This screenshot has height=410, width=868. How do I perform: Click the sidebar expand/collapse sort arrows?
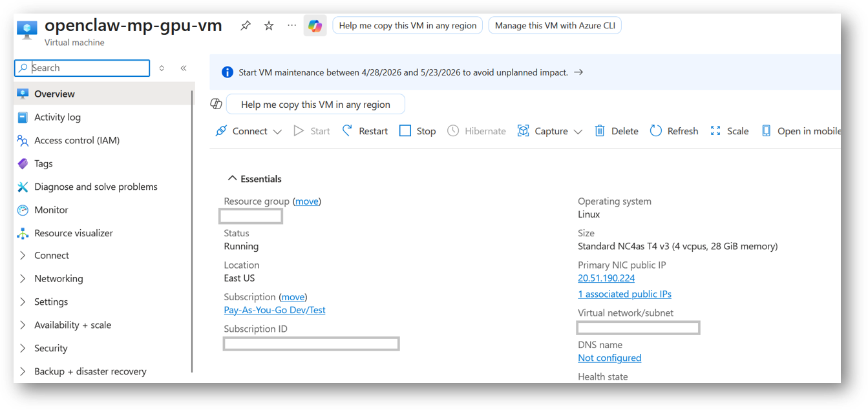tap(162, 68)
